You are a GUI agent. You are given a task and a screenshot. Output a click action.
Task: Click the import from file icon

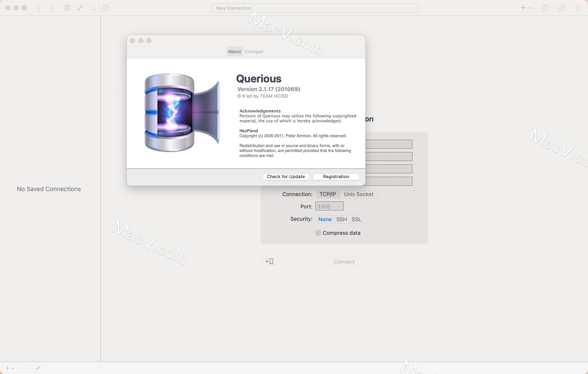click(562, 8)
